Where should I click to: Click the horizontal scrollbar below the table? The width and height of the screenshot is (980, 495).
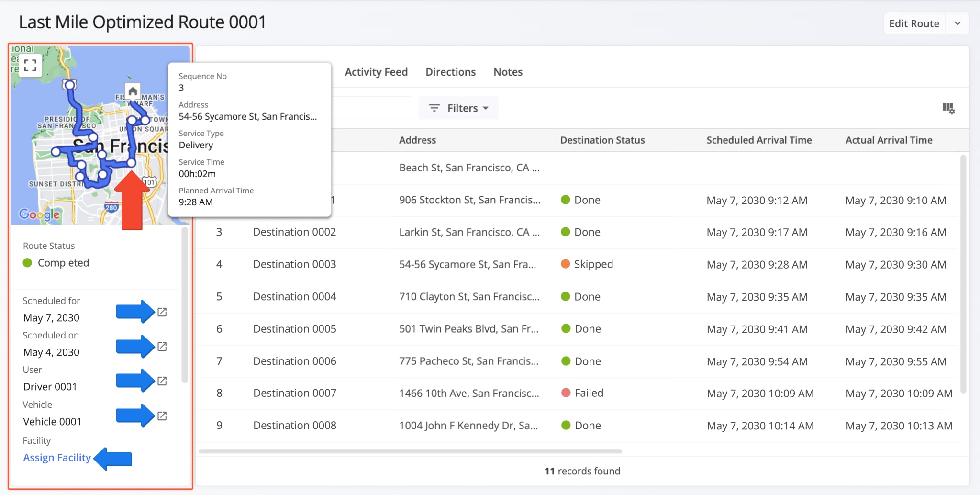point(412,450)
